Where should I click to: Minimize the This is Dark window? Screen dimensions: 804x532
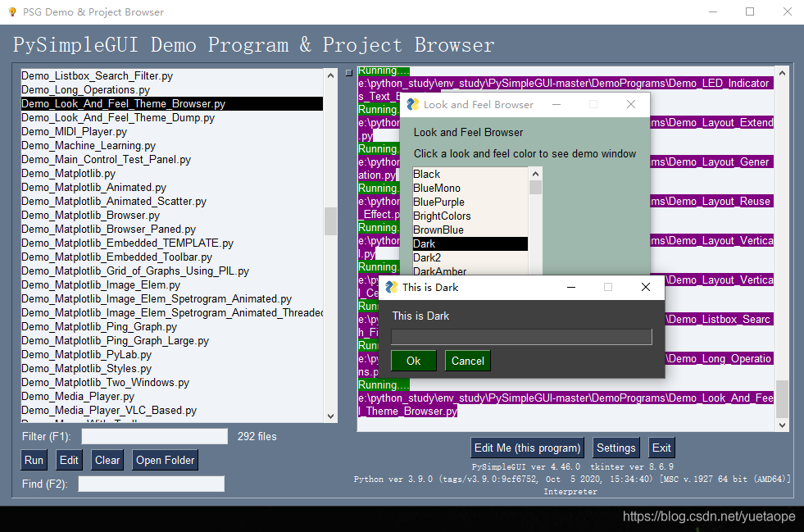[x=570, y=287]
